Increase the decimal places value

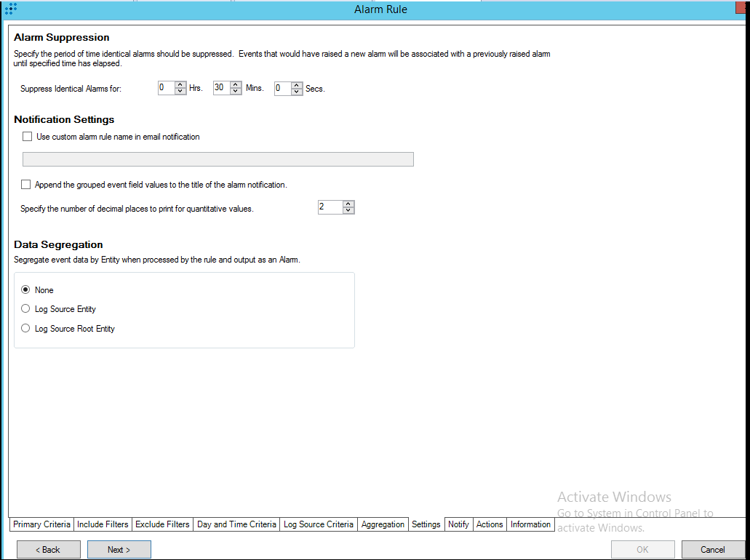348,204
